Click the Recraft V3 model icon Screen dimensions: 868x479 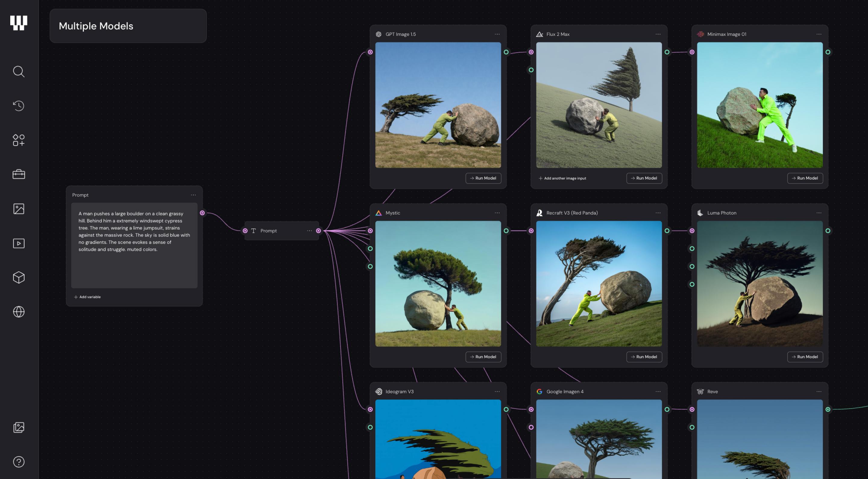539,213
